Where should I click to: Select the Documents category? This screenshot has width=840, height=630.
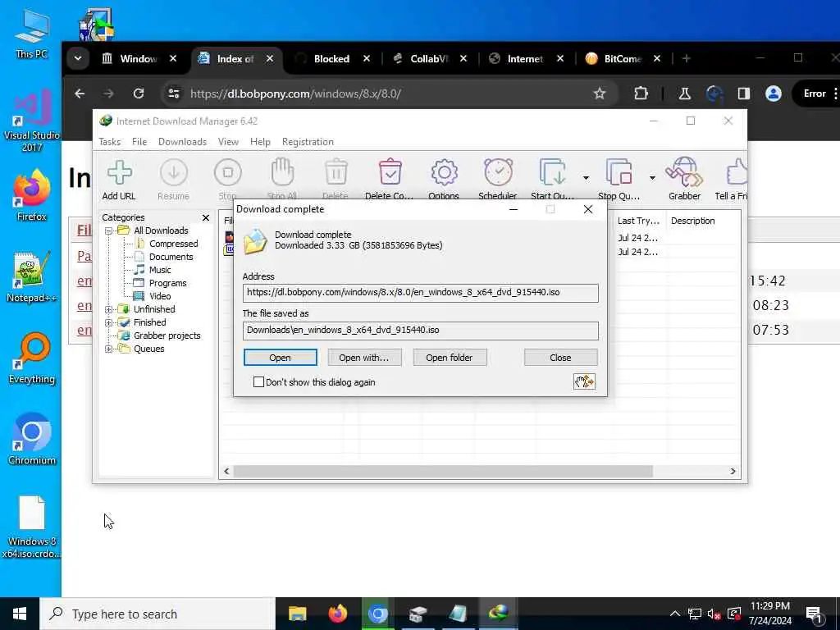pyautogui.click(x=171, y=257)
